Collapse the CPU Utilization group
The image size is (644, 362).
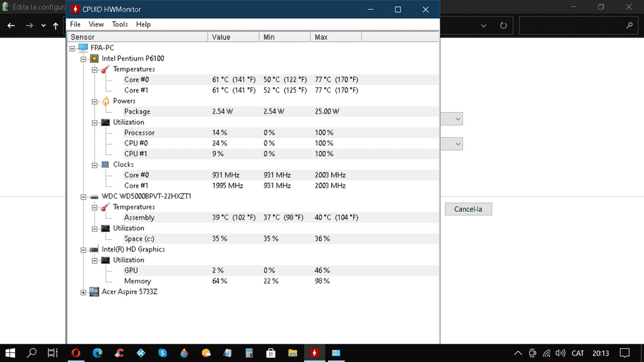pos(94,122)
